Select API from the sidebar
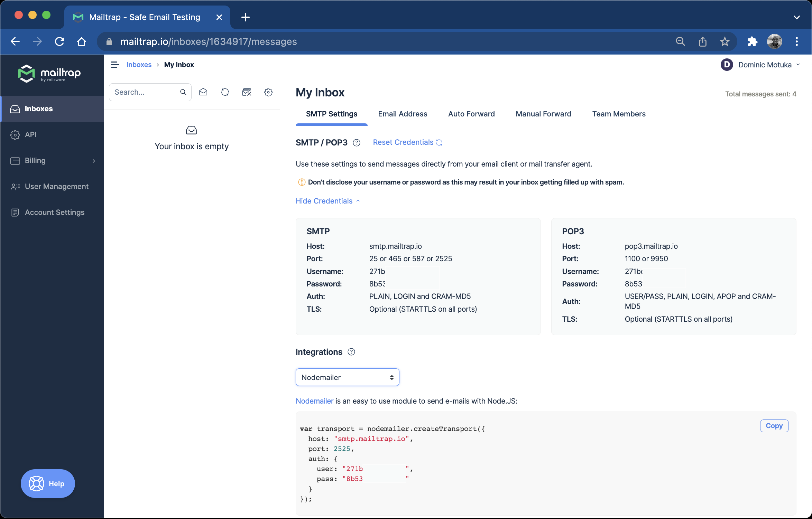Image resolution: width=812 pixels, height=519 pixels. (x=31, y=135)
